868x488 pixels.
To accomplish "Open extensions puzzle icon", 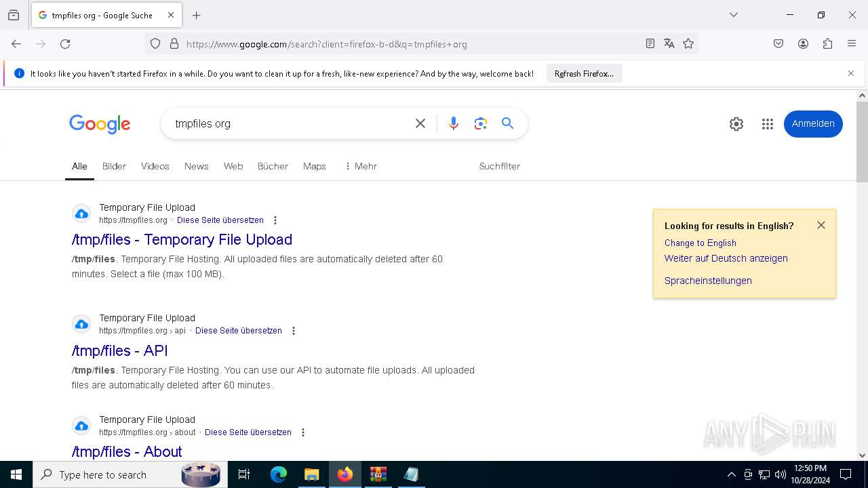I will coord(827,44).
